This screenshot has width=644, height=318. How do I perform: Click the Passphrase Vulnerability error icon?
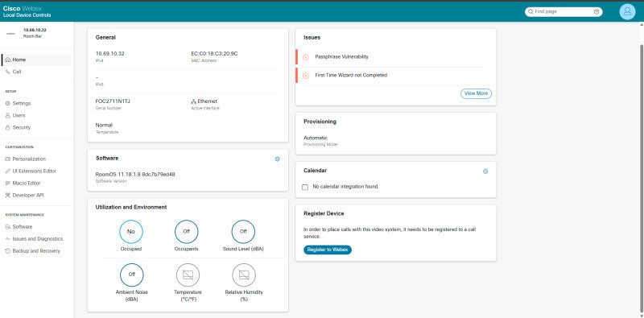[x=306, y=57]
